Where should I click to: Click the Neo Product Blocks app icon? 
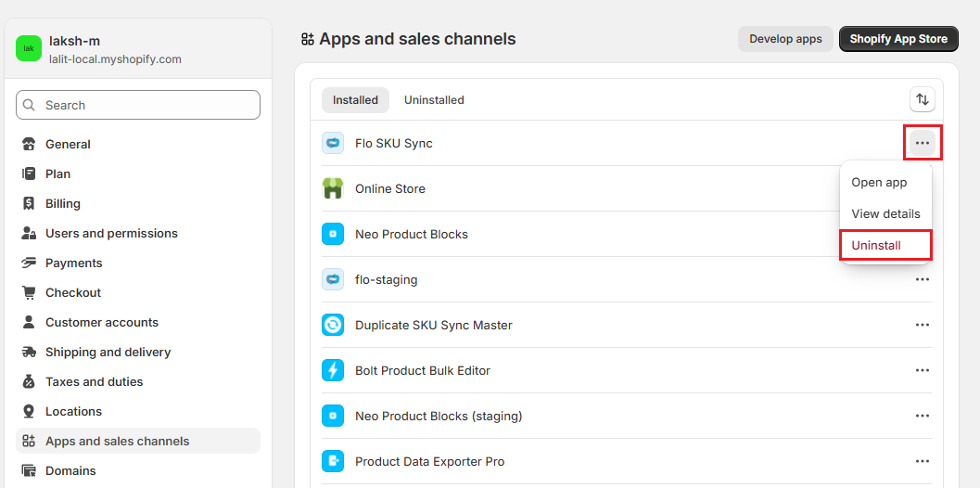pos(333,234)
